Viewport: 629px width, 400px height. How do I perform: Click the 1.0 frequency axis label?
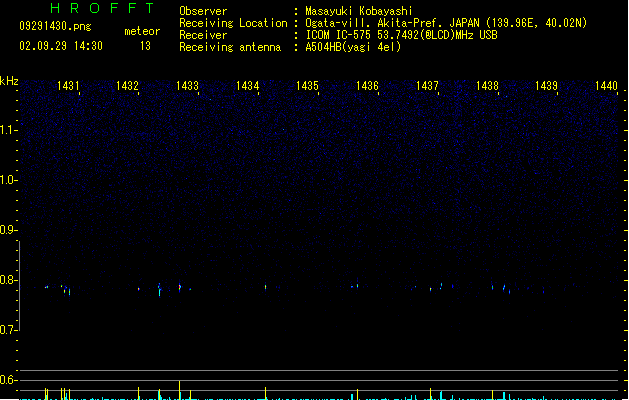pos(8,180)
